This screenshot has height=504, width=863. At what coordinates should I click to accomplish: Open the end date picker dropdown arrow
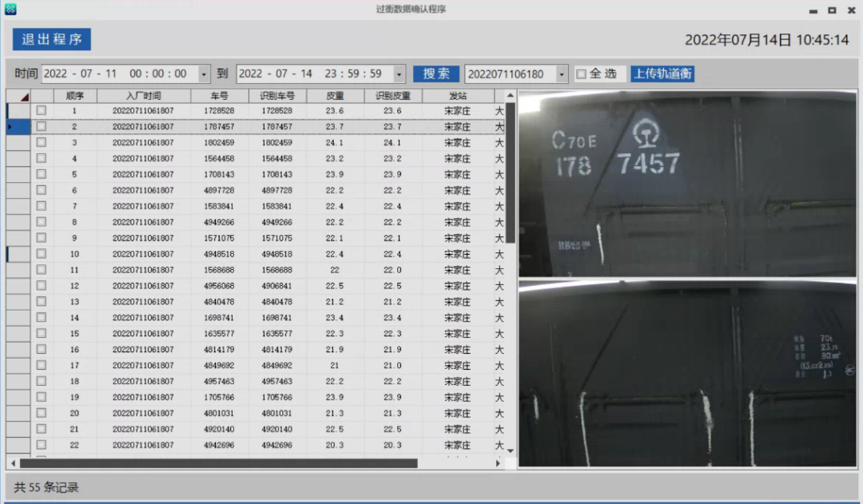tap(399, 73)
